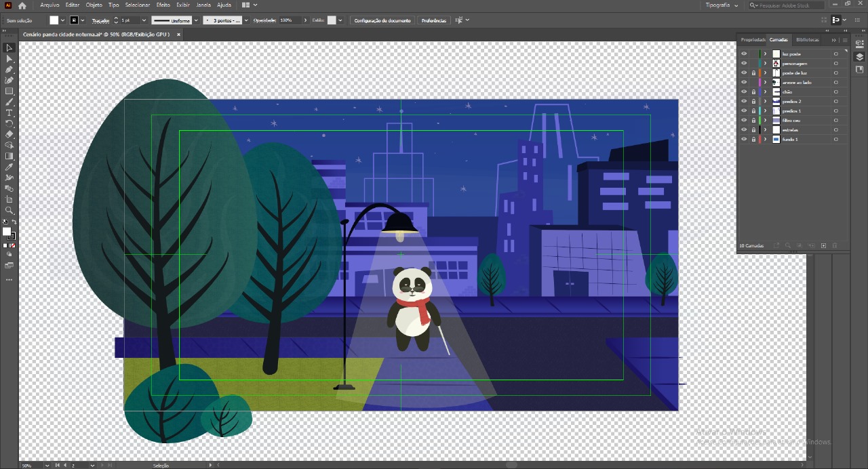868x469 pixels.
Task: Activate the Eyedropper tool
Action: click(x=9, y=167)
